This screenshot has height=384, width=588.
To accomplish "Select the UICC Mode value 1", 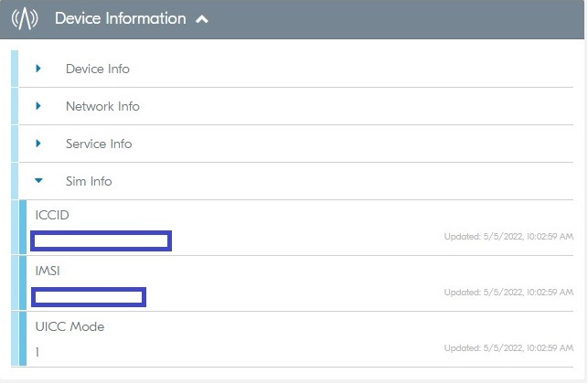I will pyautogui.click(x=37, y=352).
